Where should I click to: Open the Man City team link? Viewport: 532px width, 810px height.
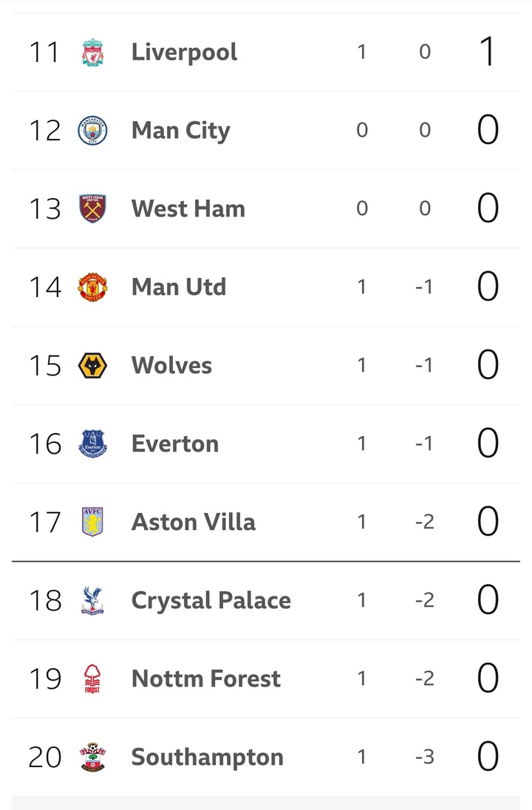click(180, 131)
